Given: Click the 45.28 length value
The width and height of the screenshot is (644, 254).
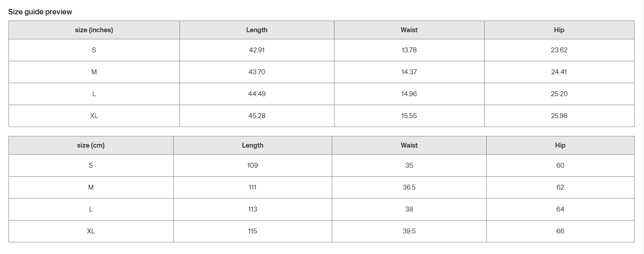Looking at the screenshot, I should click(x=257, y=116).
